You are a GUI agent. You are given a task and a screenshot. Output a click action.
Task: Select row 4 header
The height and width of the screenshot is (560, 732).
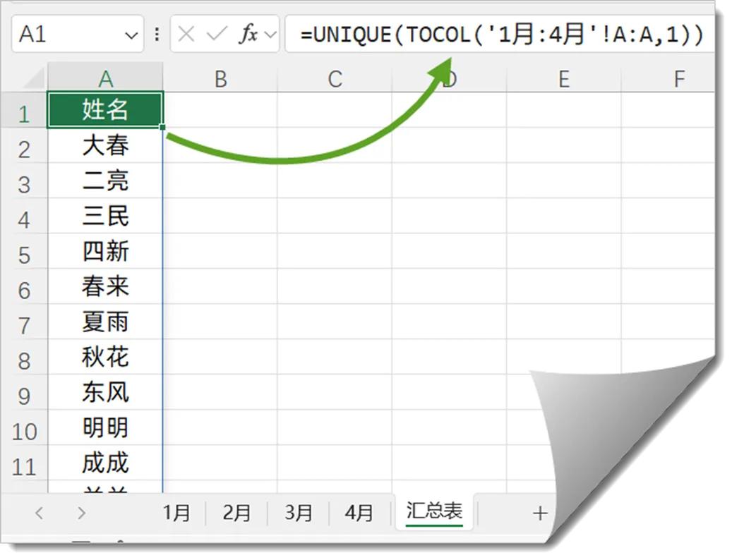coord(24,216)
